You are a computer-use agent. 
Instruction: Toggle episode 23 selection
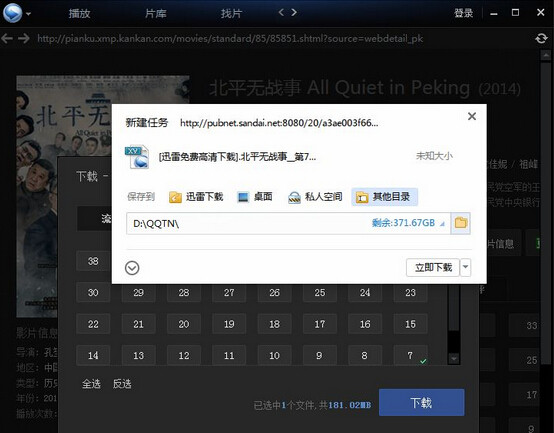pos(410,292)
